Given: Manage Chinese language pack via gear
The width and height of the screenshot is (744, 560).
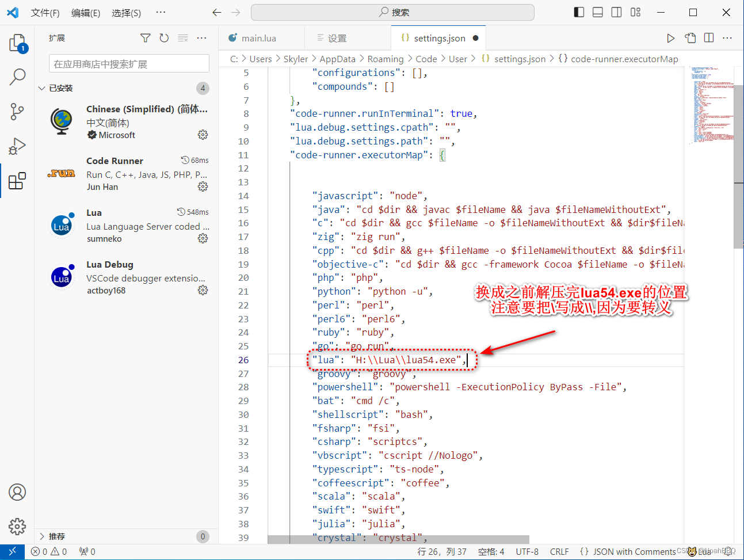Looking at the screenshot, I should (203, 135).
